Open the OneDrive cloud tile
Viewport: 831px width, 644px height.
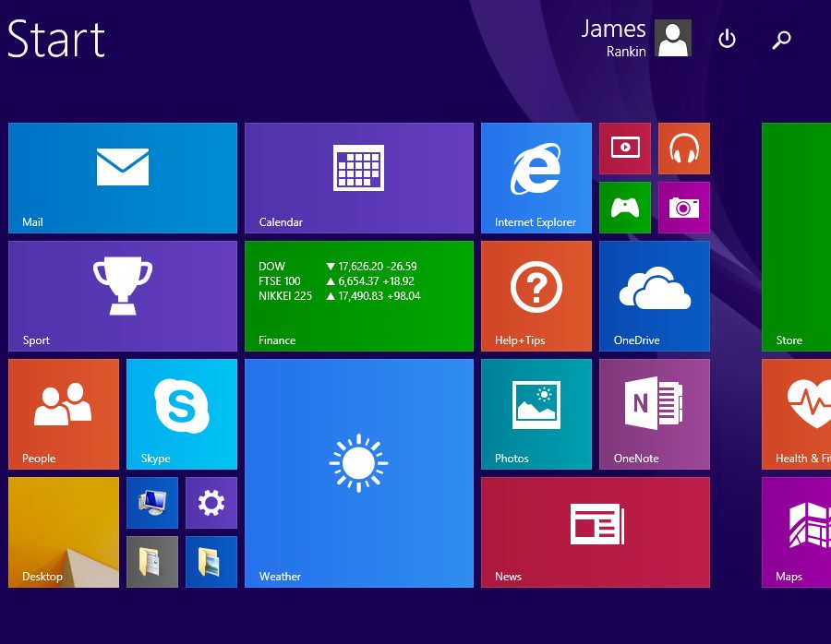tap(655, 296)
